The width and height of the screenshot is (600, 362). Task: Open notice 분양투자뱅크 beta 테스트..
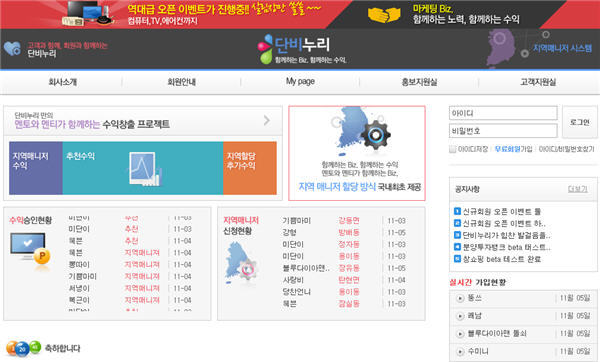pyautogui.click(x=507, y=247)
